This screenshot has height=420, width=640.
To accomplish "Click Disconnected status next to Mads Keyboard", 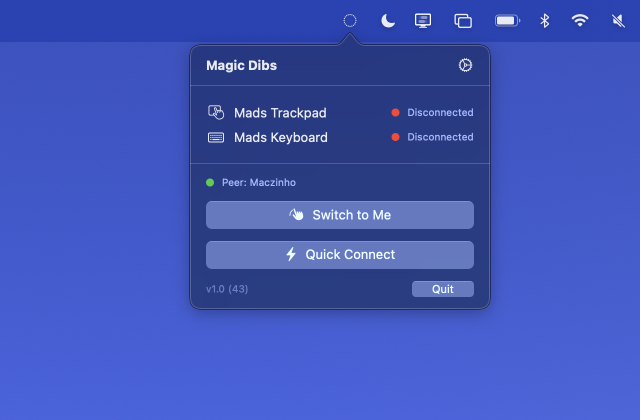I will (x=439, y=138).
